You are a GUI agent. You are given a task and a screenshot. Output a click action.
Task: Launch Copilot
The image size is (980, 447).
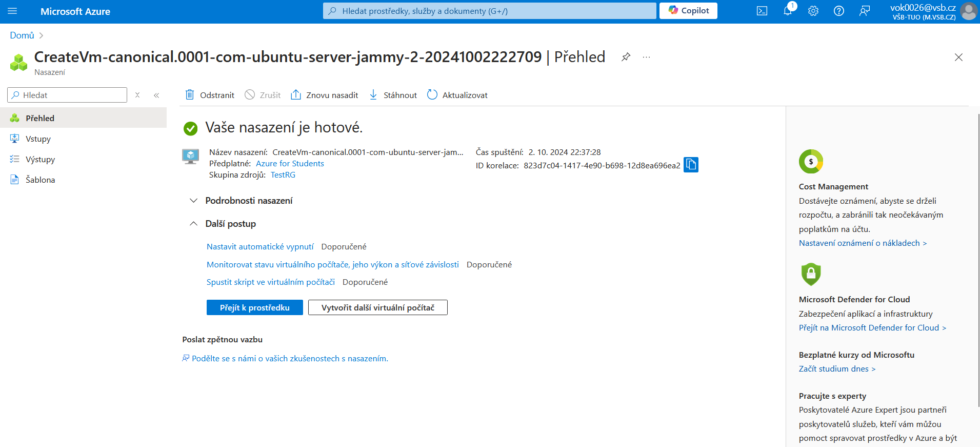(x=688, y=10)
